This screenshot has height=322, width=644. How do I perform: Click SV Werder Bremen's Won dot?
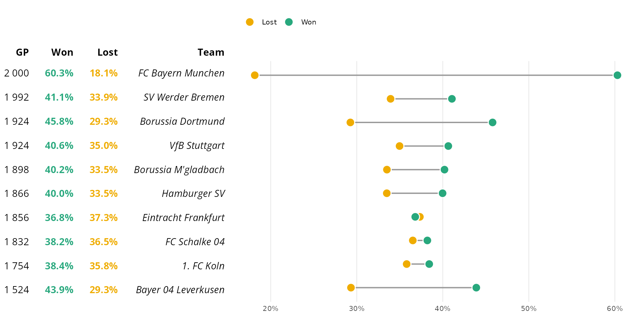452,99
